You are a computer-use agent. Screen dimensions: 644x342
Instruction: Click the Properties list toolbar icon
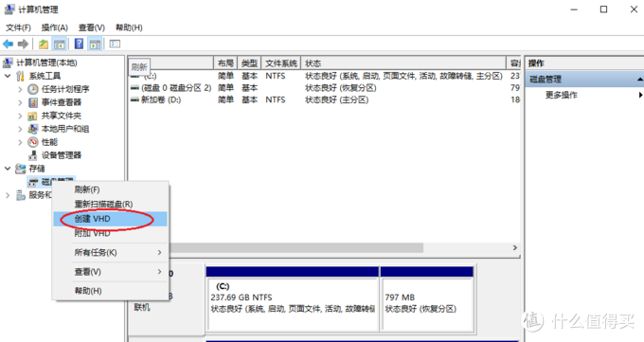115,44
